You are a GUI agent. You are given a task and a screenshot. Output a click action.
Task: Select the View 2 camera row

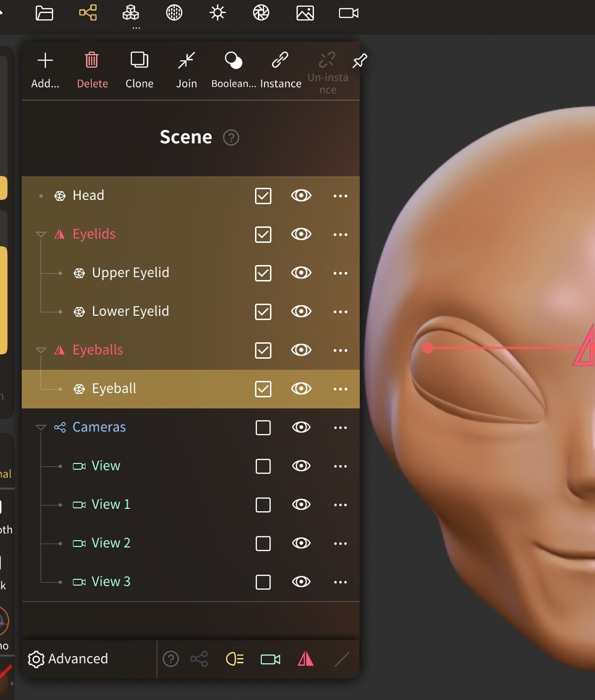click(191, 544)
